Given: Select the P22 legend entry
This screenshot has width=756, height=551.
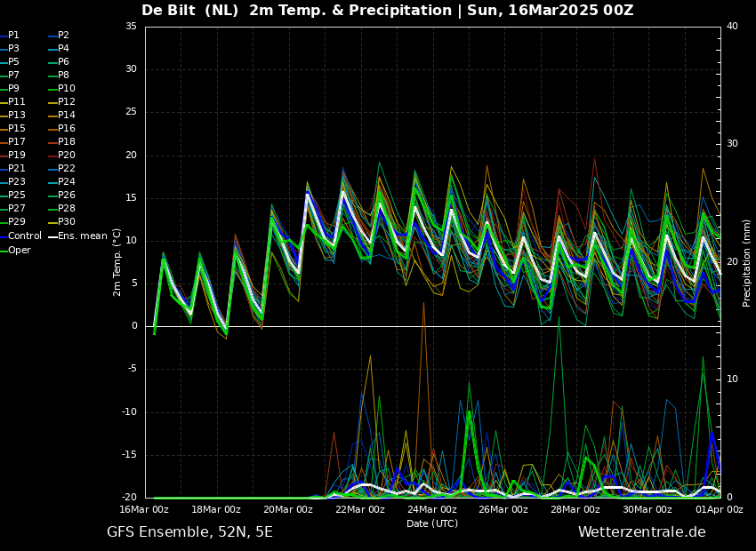Looking at the screenshot, I should tap(62, 169).
